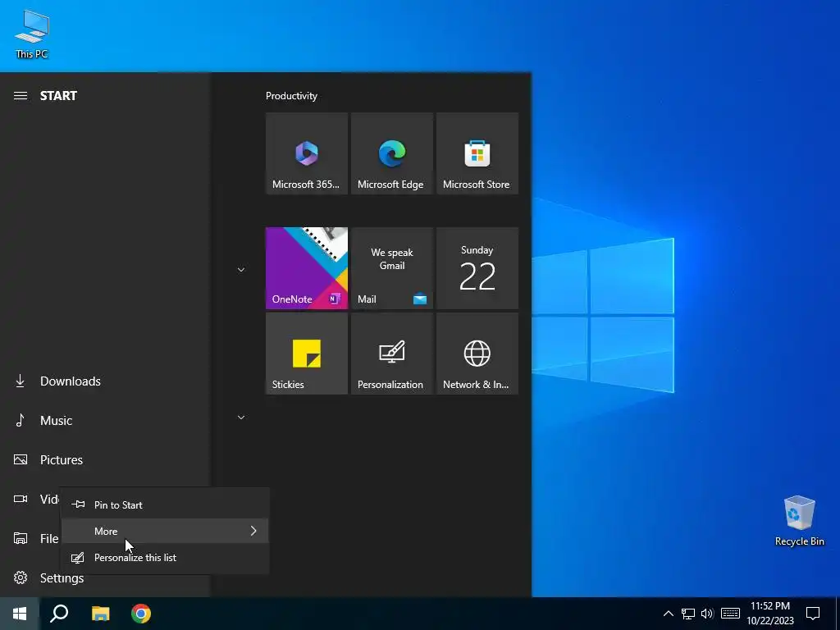The image size is (840, 630).
Task: Open the Action Center notifications
Action: (813, 614)
